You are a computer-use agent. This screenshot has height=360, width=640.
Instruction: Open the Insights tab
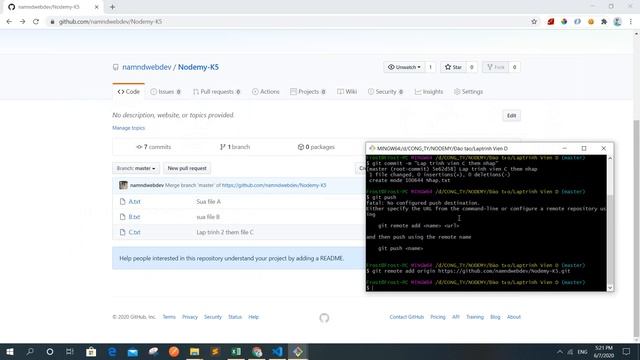[x=429, y=92]
